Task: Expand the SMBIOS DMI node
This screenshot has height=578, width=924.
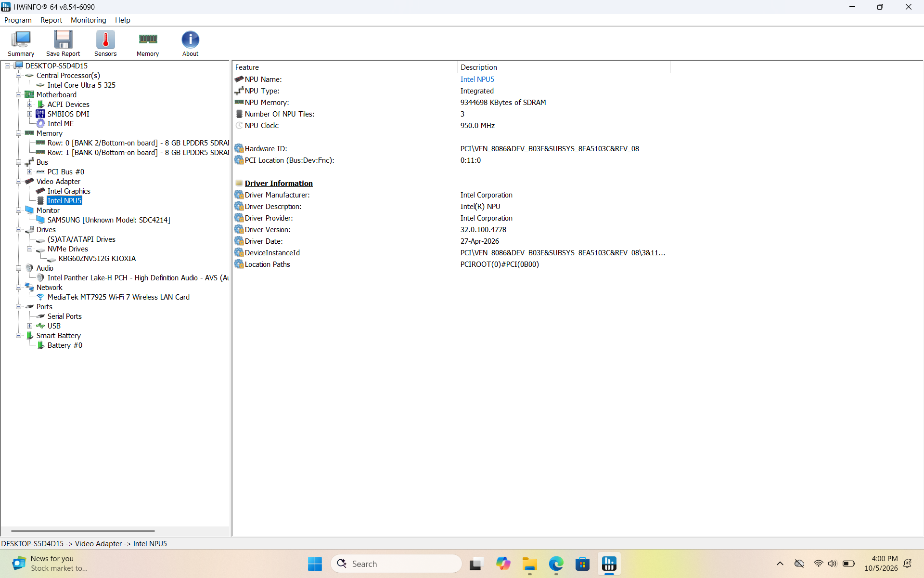Action: [x=29, y=114]
